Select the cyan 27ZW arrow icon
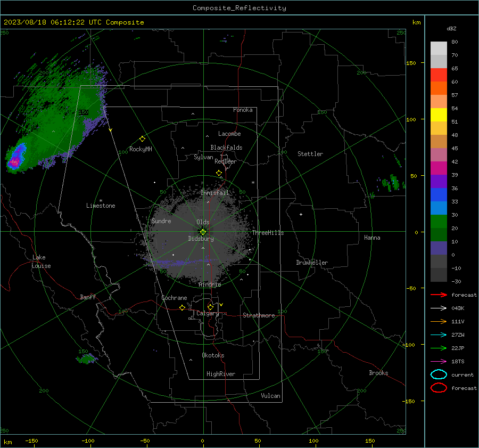 point(439,335)
